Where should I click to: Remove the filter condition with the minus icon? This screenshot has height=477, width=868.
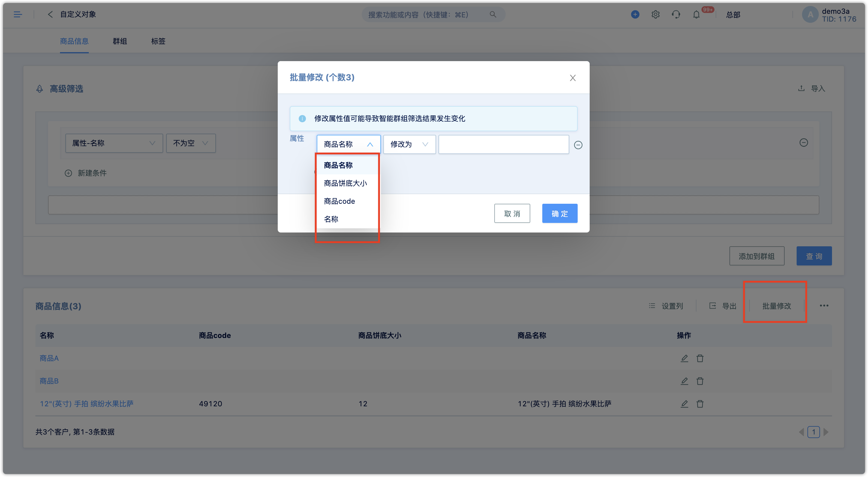coord(803,143)
